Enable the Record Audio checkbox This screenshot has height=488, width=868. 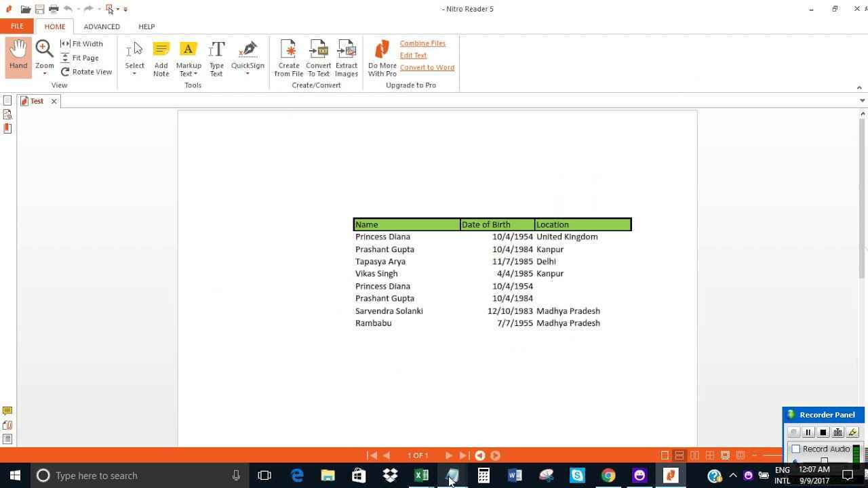pyautogui.click(x=796, y=449)
